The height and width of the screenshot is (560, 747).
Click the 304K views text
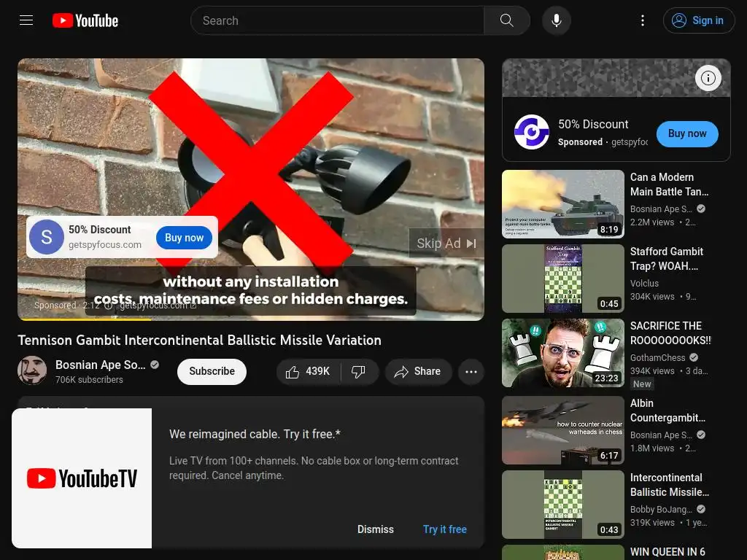click(x=652, y=297)
